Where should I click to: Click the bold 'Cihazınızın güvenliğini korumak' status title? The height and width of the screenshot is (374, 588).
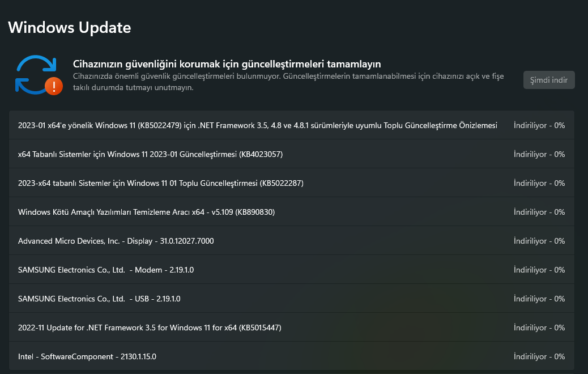227,63
